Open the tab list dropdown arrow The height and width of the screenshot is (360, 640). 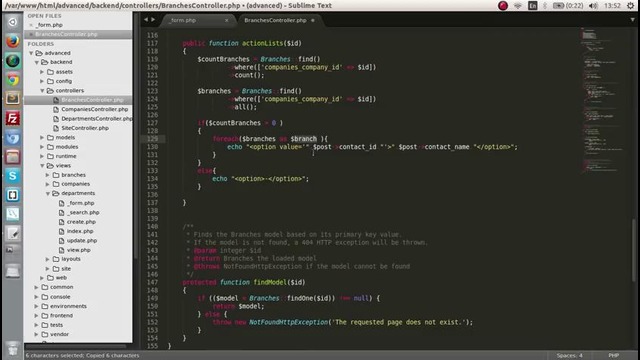pyautogui.click(x=633, y=20)
